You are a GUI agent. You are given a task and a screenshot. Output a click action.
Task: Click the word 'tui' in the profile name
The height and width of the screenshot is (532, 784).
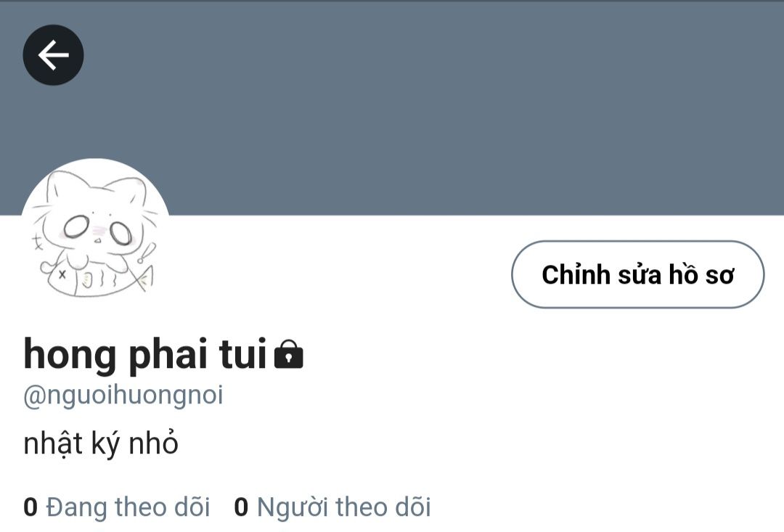coord(242,354)
